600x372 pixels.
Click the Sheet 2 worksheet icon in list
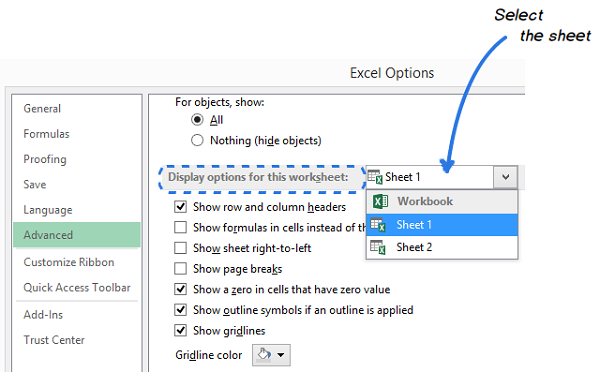[x=378, y=247]
